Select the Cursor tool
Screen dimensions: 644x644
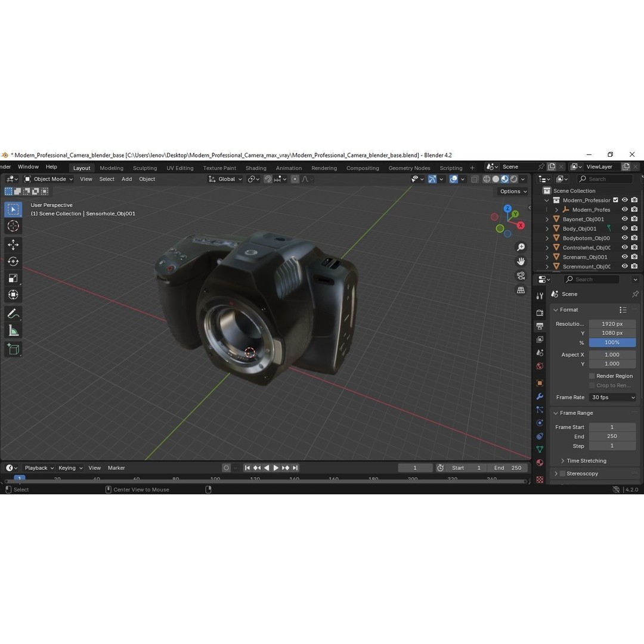pyautogui.click(x=13, y=226)
